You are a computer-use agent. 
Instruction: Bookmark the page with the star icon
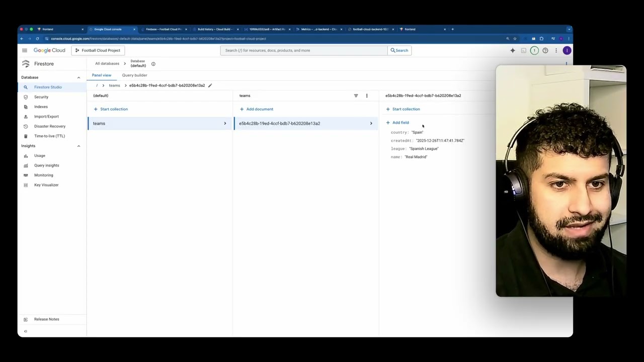pyautogui.click(x=515, y=39)
